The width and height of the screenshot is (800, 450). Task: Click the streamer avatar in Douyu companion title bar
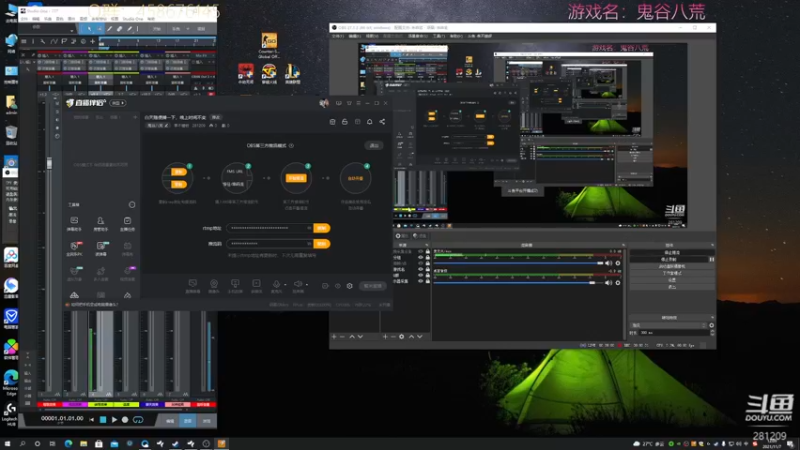point(323,103)
